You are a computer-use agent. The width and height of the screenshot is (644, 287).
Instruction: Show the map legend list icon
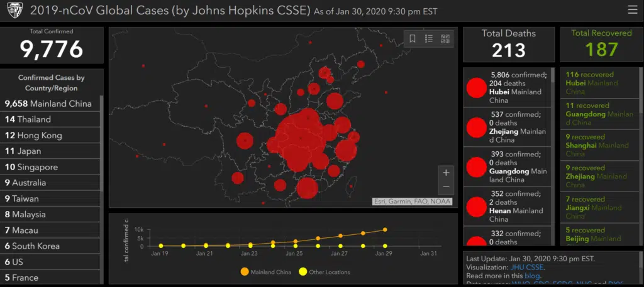pos(429,39)
